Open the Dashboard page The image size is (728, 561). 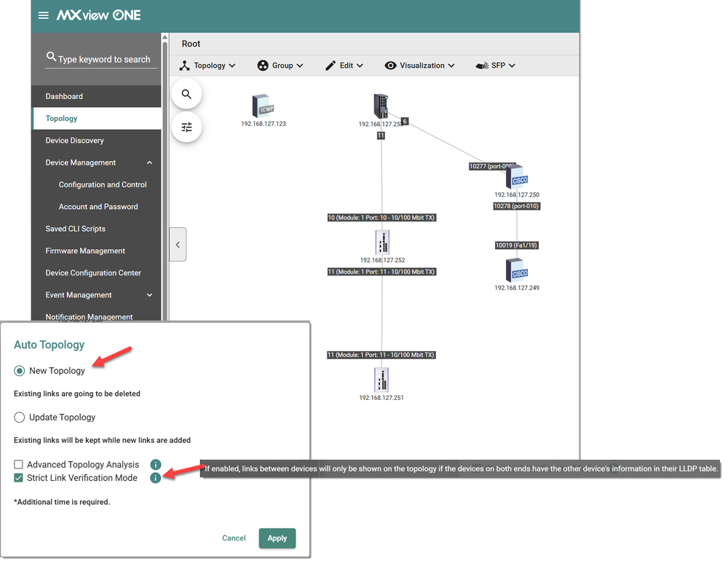(97, 96)
